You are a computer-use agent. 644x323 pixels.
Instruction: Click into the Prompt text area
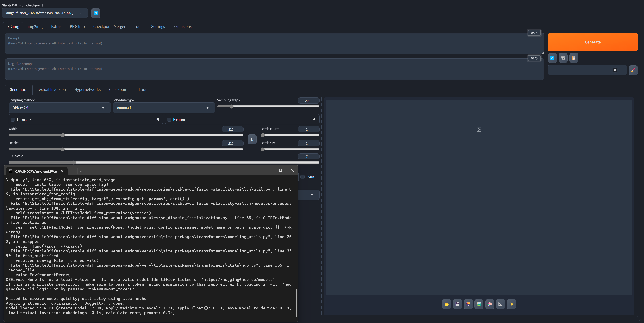coord(274,44)
